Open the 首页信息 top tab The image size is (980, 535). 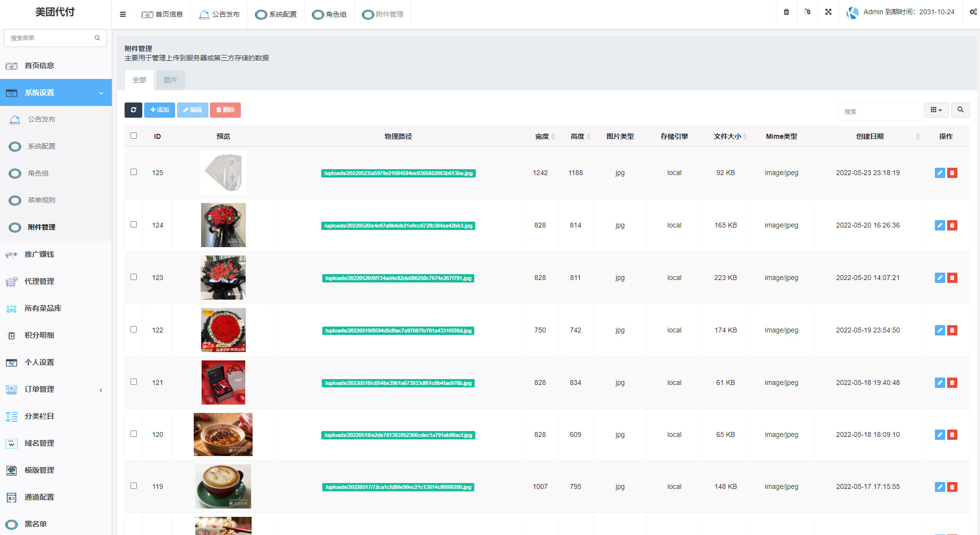(x=162, y=14)
